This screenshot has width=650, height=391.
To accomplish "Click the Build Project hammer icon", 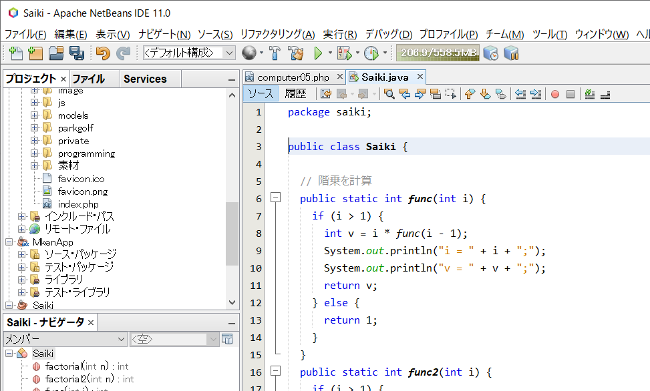I will coord(274,53).
